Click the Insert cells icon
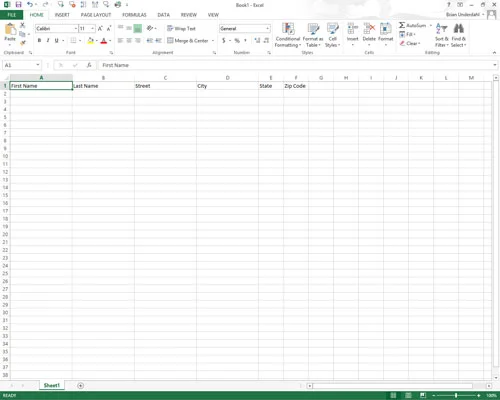Image resolution: width=500 pixels, height=400 pixels. [x=352, y=29]
